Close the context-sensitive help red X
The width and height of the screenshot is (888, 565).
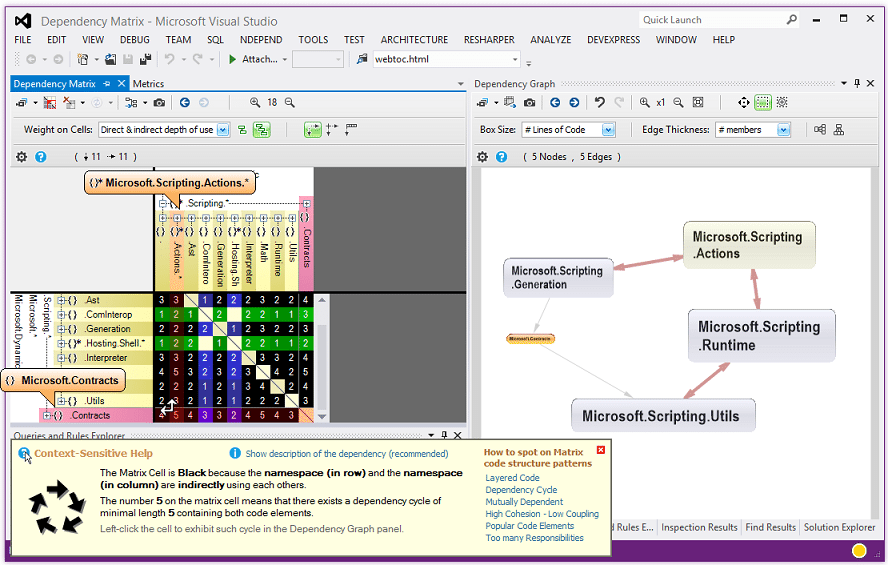601,450
